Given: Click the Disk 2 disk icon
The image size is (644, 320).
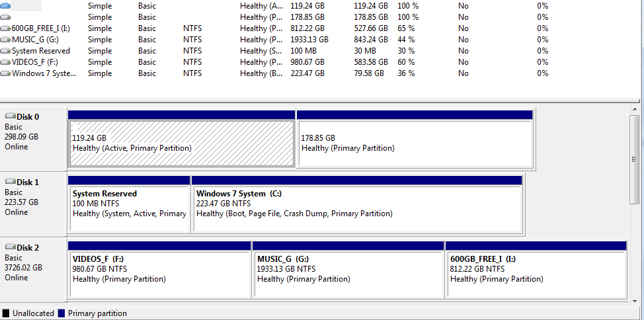Looking at the screenshot, I should point(11,248).
